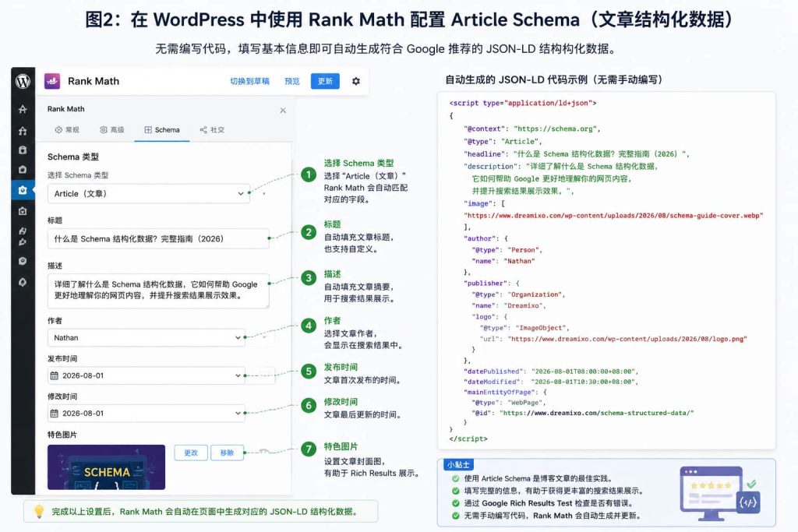Screen dimensions: 798x532
Task: Close the Rank Math panel with X
Action: pyautogui.click(x=283, y=111)
